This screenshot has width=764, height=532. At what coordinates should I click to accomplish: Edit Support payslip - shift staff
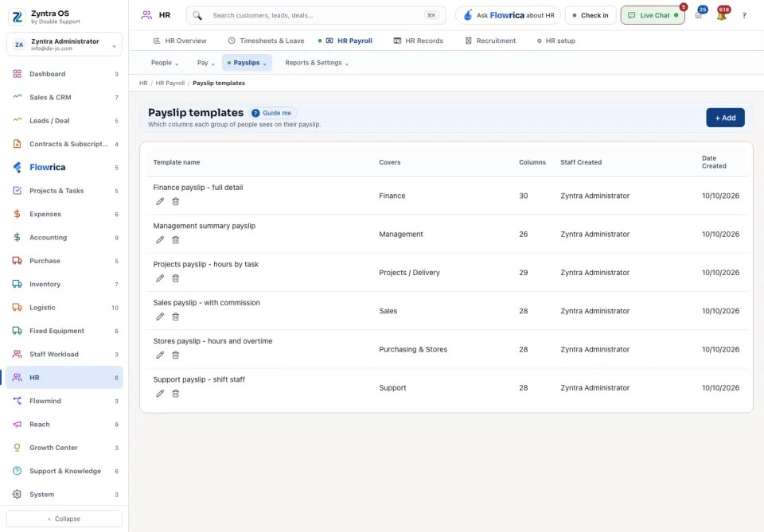pos(160,394)
